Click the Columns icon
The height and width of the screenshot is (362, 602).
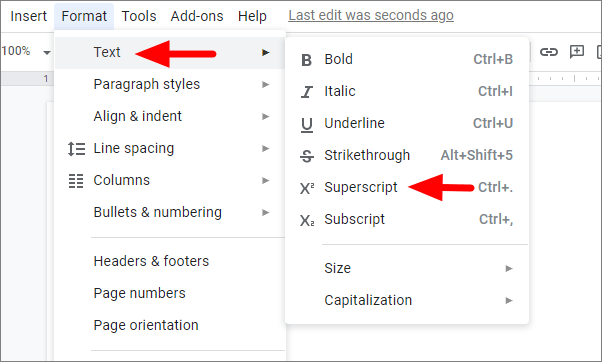coord(76,181)
